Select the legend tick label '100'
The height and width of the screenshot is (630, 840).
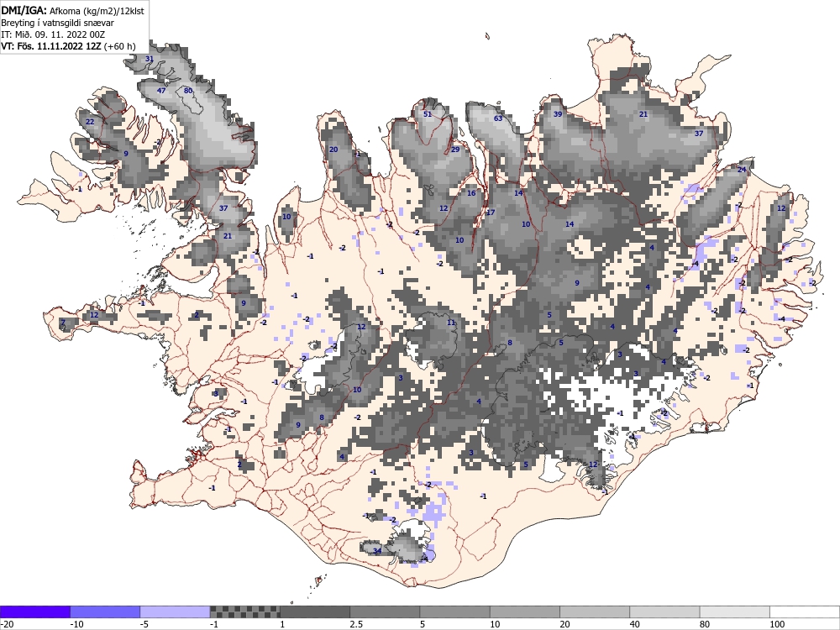[777, 624]
